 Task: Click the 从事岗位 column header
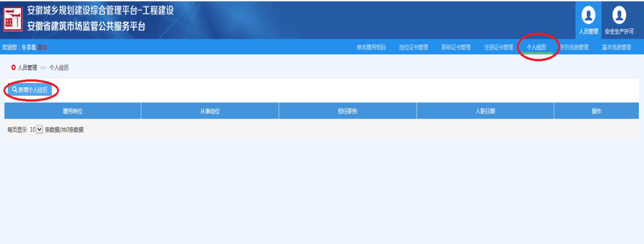click(210, 111)
